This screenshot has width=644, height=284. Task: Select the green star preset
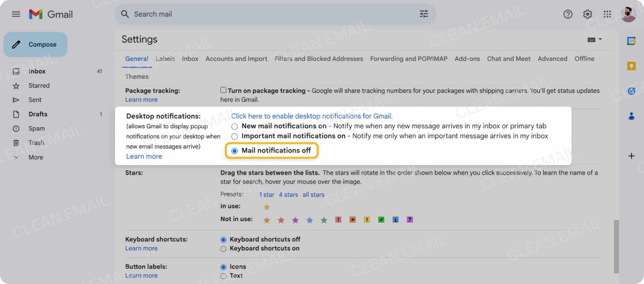click(324, 219)
